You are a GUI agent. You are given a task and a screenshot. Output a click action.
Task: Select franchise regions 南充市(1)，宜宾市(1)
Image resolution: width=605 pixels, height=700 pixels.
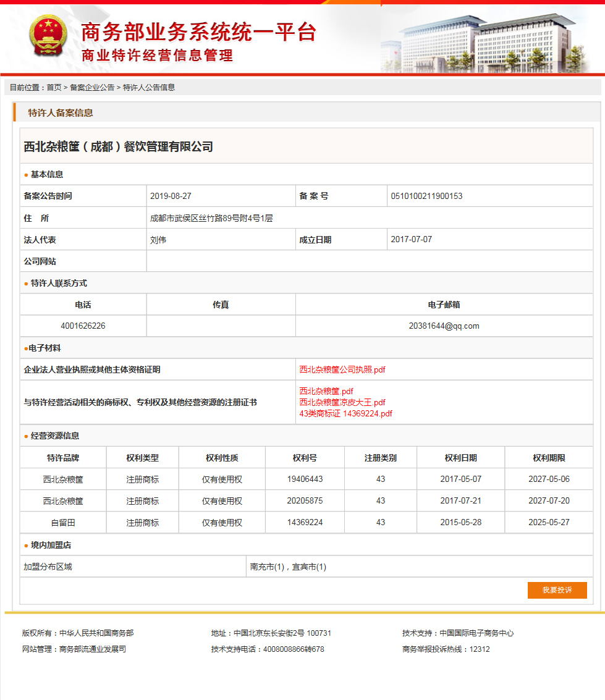click(288, 567)
